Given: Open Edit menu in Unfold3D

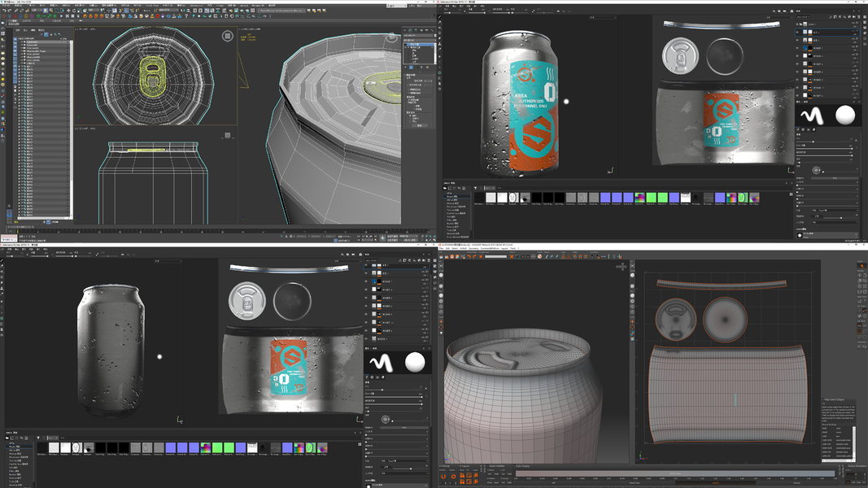Looking at the screenshot, I should [448, 248].
